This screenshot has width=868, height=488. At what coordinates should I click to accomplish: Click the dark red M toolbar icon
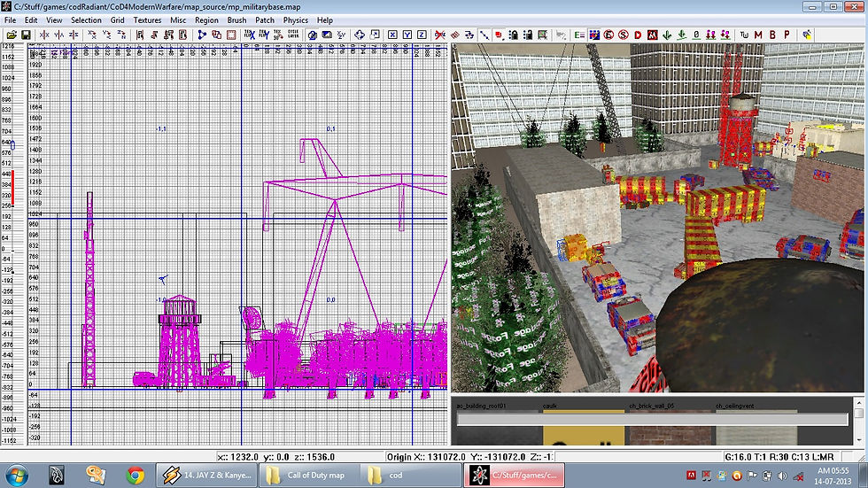point(758,35)
